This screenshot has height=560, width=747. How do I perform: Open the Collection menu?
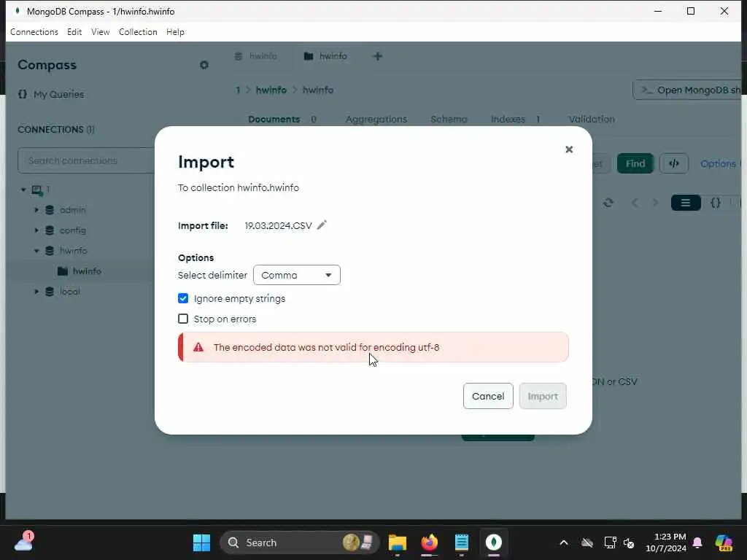point(138,32)
